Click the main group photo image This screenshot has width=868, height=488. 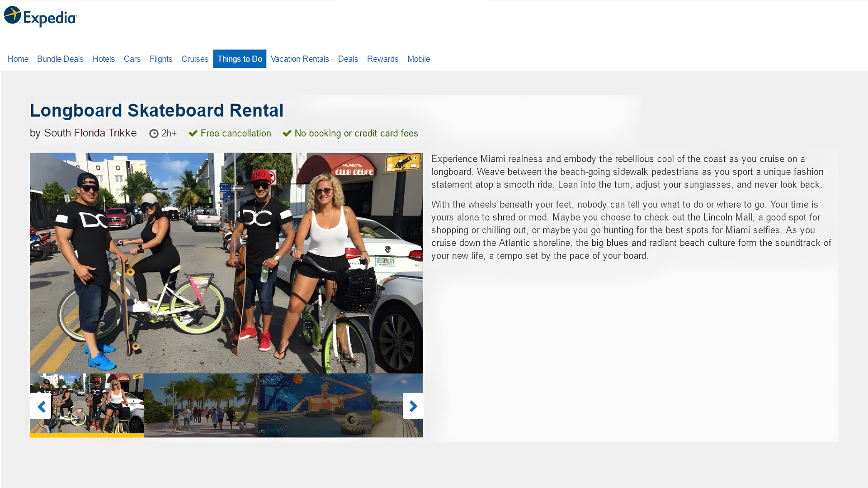(x=226, y=263)
